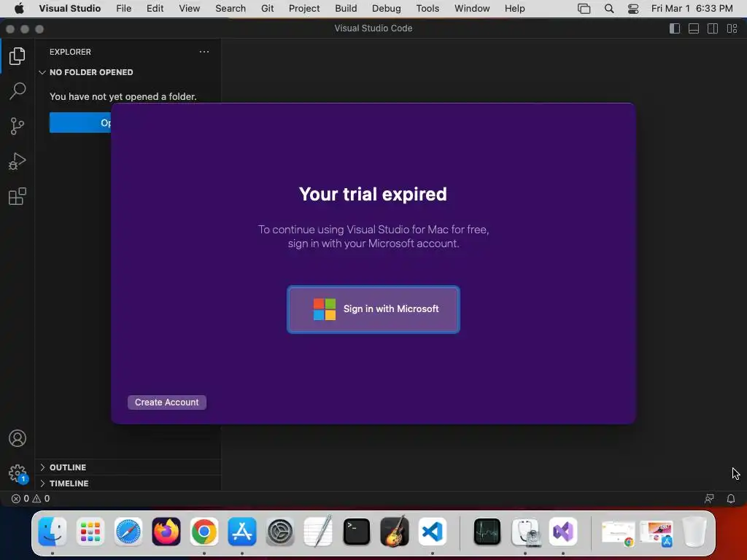Viewport: 747px width, 560px height.
Task: Open the Window menu
Action: (472, 9)
